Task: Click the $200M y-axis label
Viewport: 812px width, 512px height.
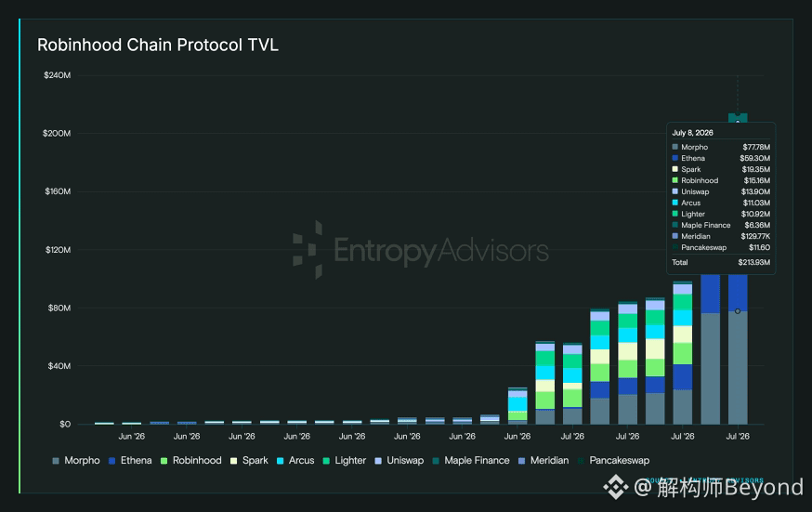Action: 57,133
